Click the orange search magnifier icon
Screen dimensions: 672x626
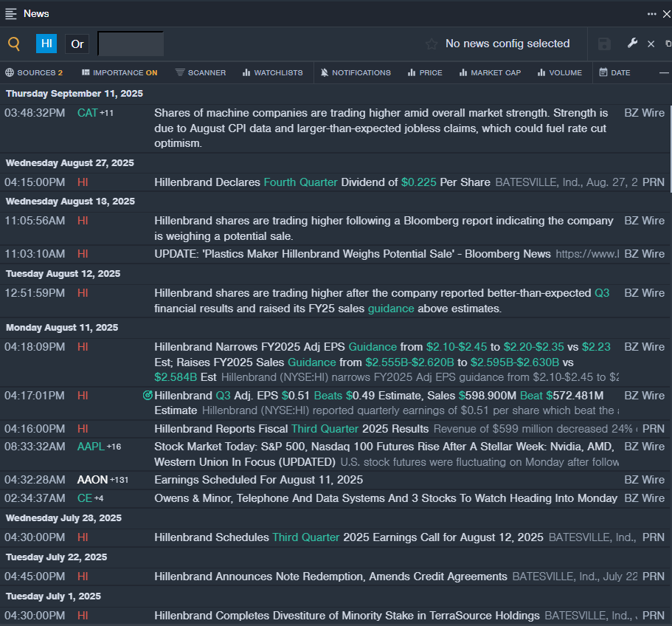[14, 44]
